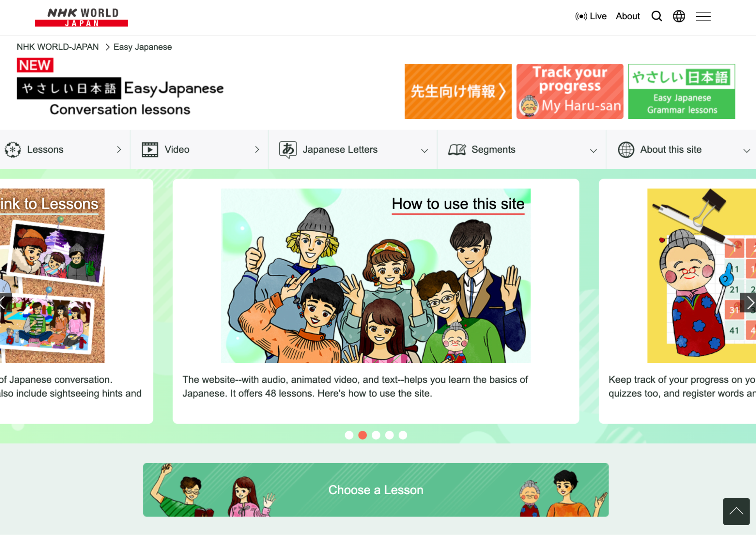Open Track your progress My Haru-san banner
756x535 pixels.
[x=570, y=91]
